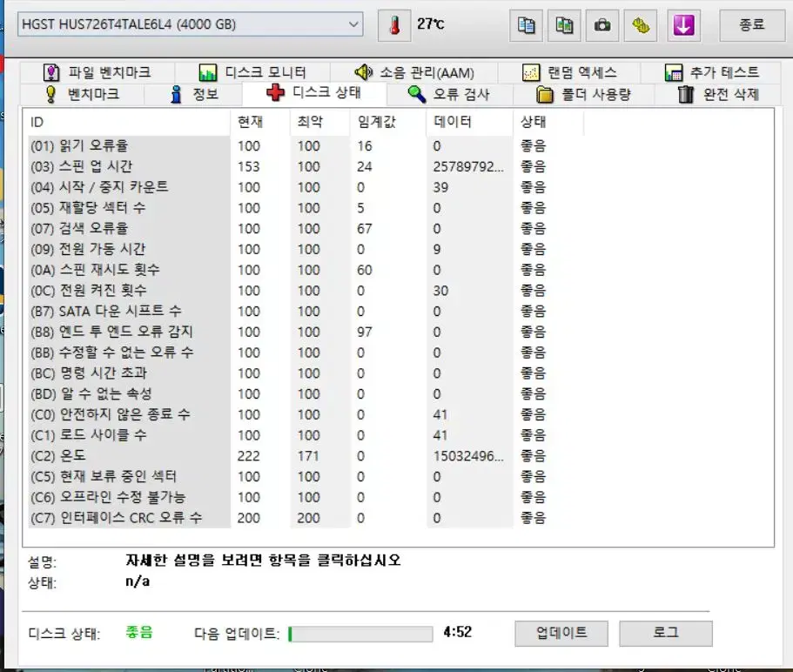This screenshot has height=672, width=793.
Task: Click the camera screenshot icon
Action: (604, 24)
